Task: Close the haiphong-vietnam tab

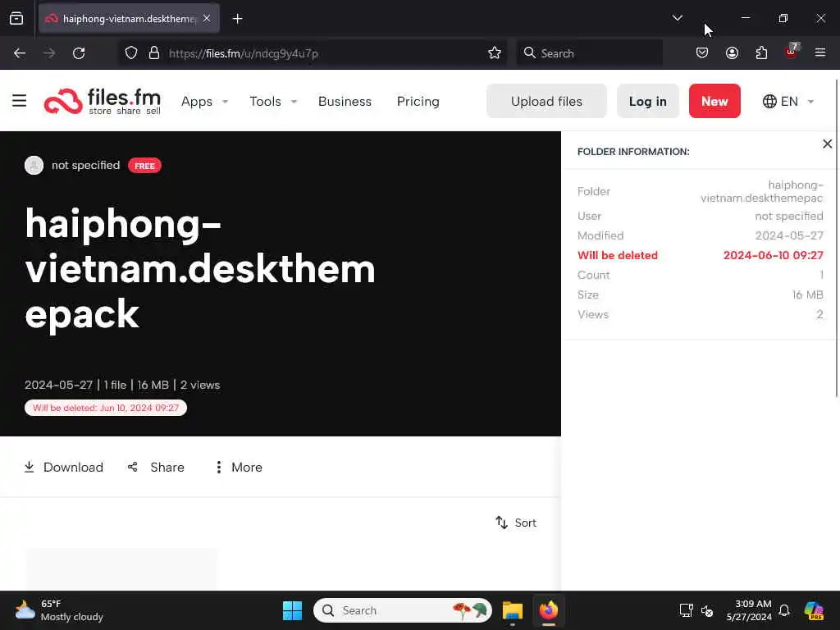Action: click(207, 18)
